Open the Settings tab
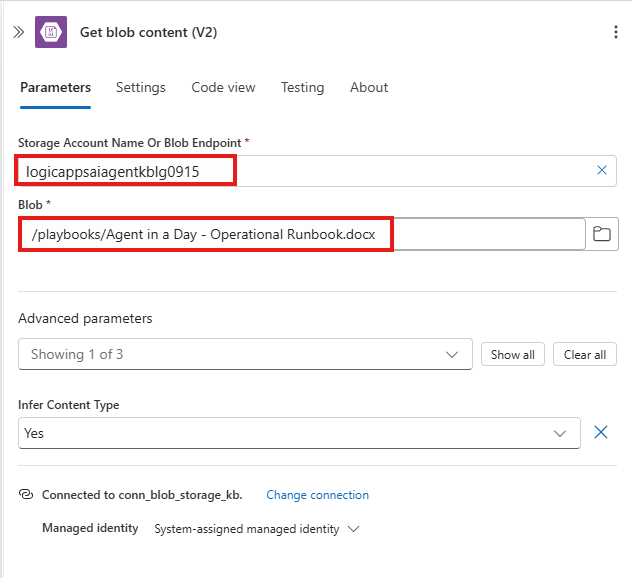Viewport: 632px width, 578px height. click(x=141, y=88)
